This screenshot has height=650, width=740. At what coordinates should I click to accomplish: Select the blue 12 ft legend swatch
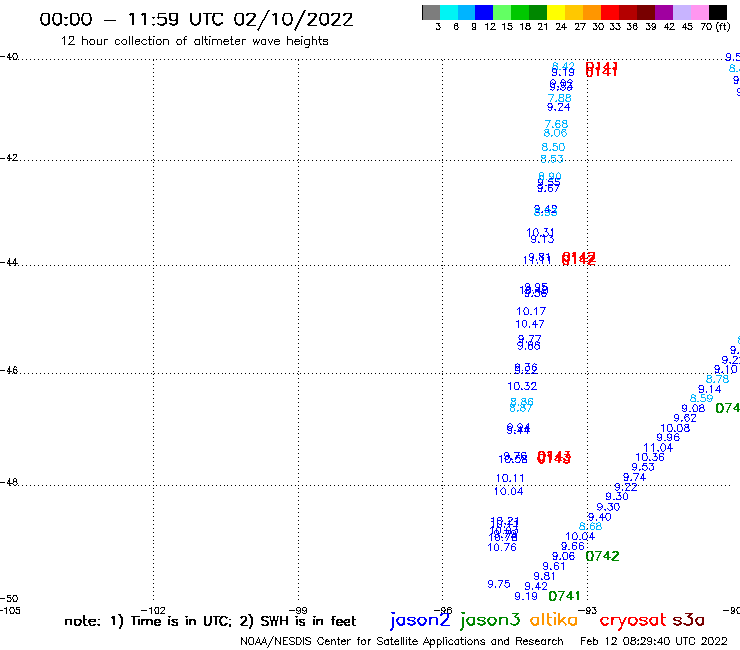tap(484, 12)
